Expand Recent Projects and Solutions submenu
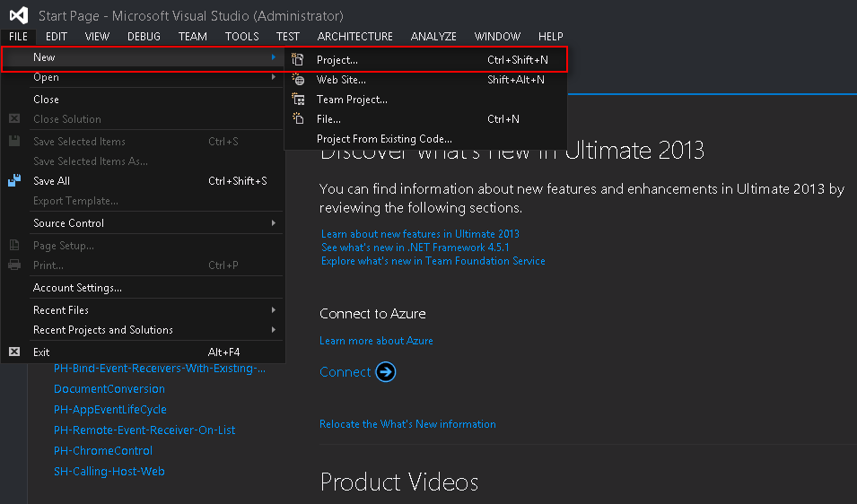This screenshot has height=504, width=857. [x=274, y=330]
